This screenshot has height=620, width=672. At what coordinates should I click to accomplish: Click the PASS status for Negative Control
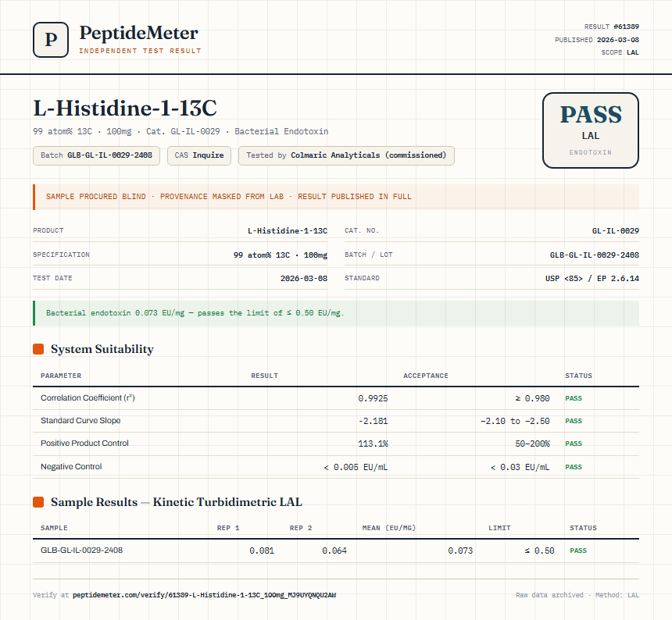(x=574, y=467)
